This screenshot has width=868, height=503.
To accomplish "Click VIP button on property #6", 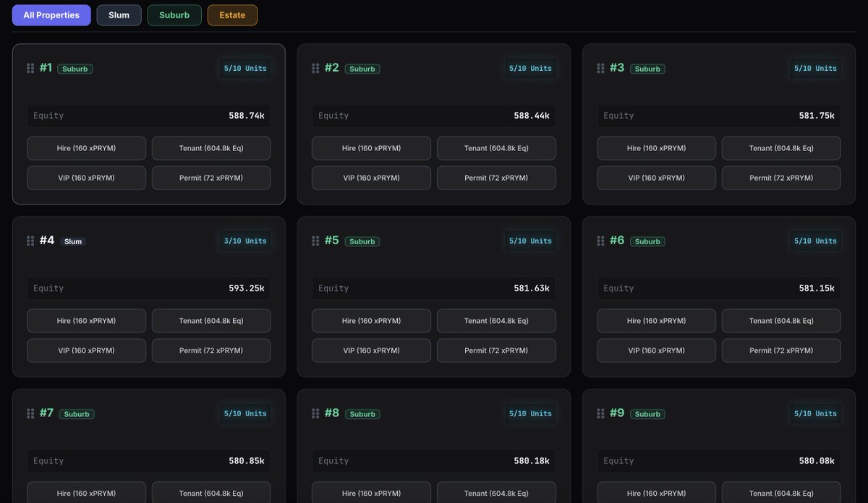I will tap(657, 351).
